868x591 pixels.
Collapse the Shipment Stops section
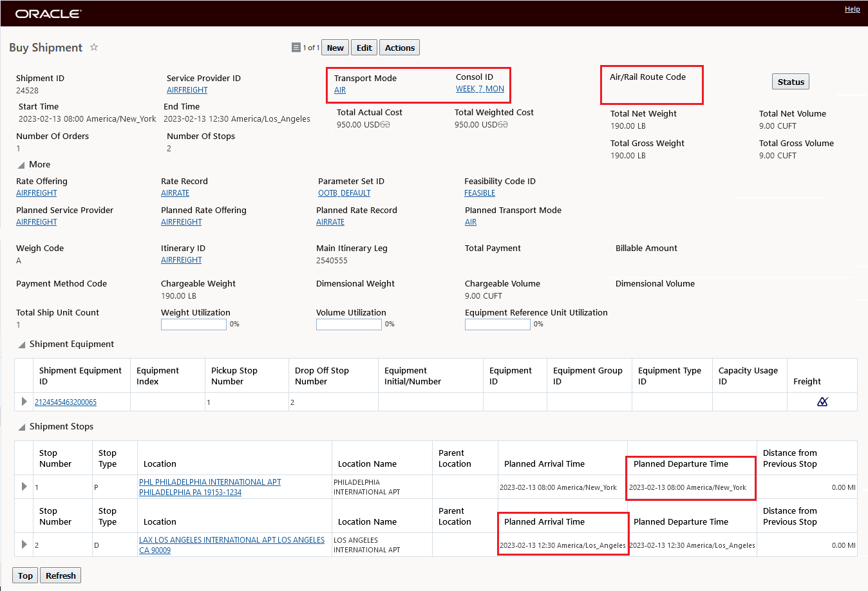pos(21,427)
